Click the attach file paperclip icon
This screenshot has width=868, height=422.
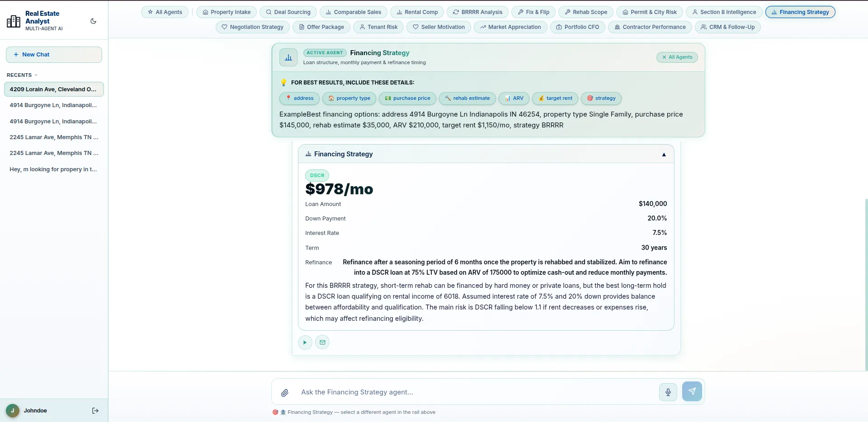(x=284, y=393)
